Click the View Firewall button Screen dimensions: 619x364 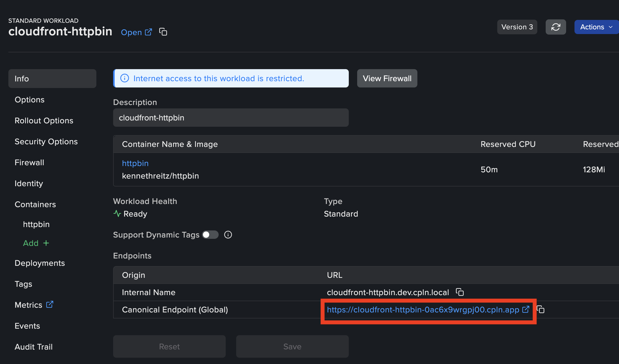(x=387, y=78)
